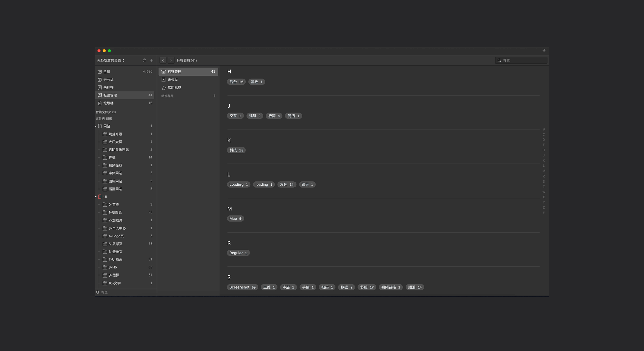The height and width of the screenshot is (351, 644).
Task: Open the 1-地图页 folder
Action: coord(124,212)
